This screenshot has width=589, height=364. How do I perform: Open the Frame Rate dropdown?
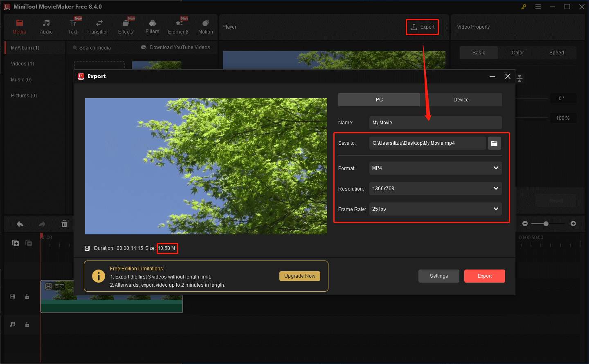pos(435,209)
